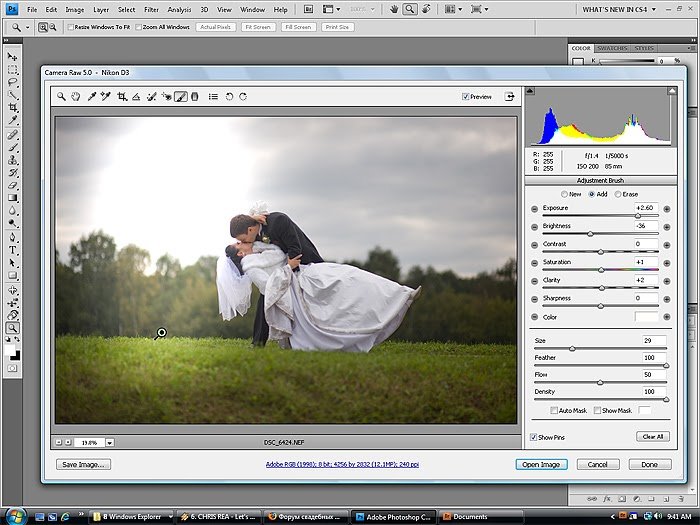
Task: Select the Hand tool in Camera Raw toolbar
Action: click(76, 97)
